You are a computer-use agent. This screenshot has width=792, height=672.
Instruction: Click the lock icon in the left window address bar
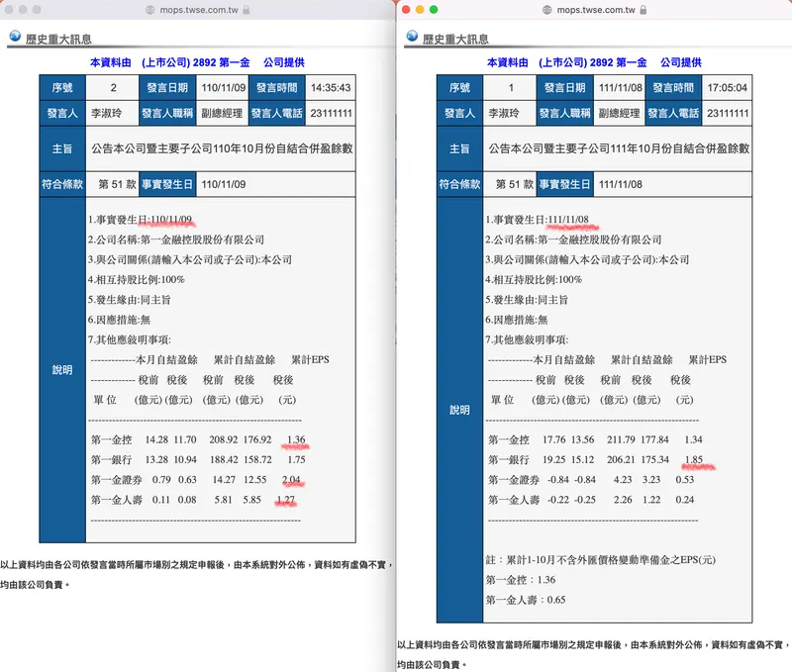coord(246,10)
